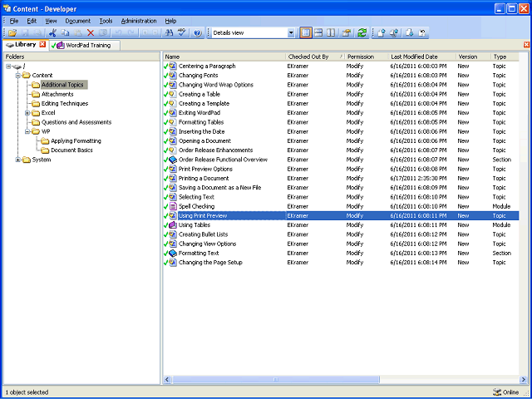This screenshot has width=532, height=399.
Task: Select the Editing Techniques folder
Action: pos(65,103)
